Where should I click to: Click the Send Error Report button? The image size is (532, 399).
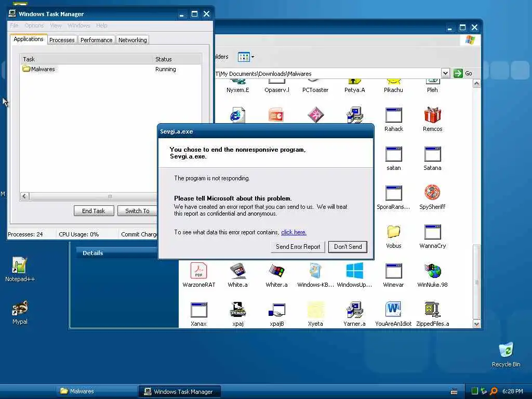[x=298, y=247]
